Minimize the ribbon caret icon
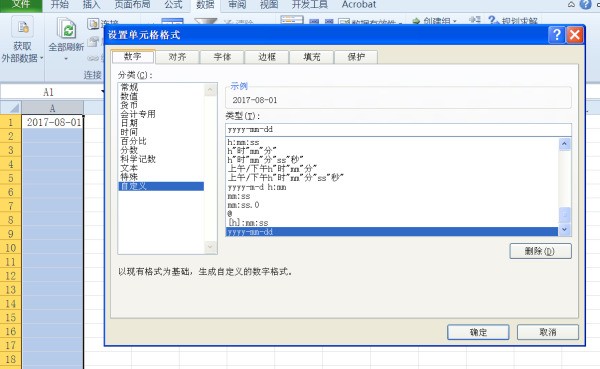The height and width of the screenshot is (369, 600). (571, 5)
